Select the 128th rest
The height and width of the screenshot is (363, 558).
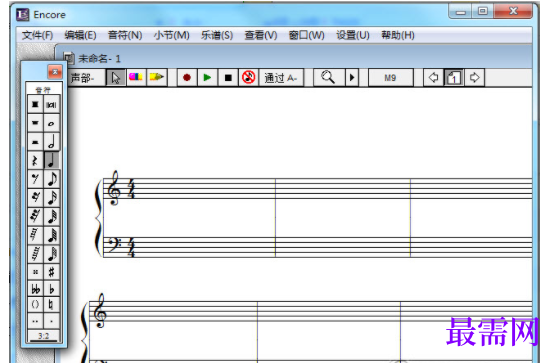pyautogui.click(x=35, y=254)
